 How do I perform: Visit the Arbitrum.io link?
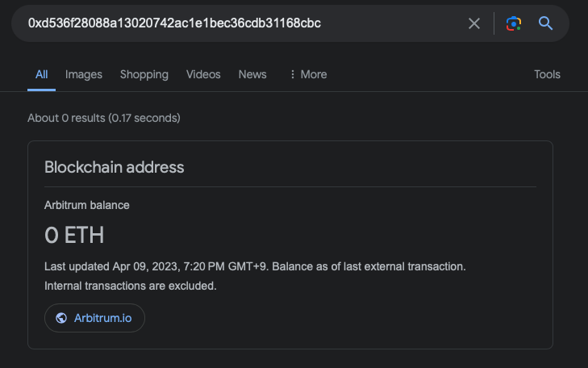coord(102,318)
